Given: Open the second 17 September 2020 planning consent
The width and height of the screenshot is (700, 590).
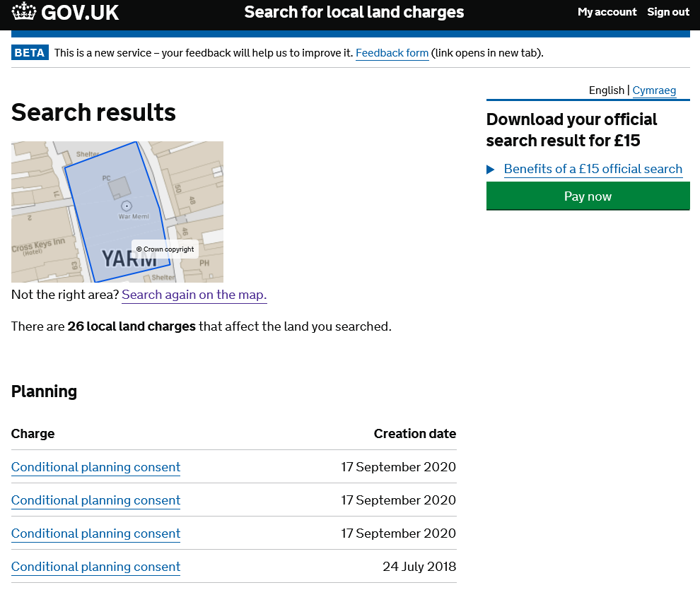Looking at the screenshot, I should coord(95,500).
